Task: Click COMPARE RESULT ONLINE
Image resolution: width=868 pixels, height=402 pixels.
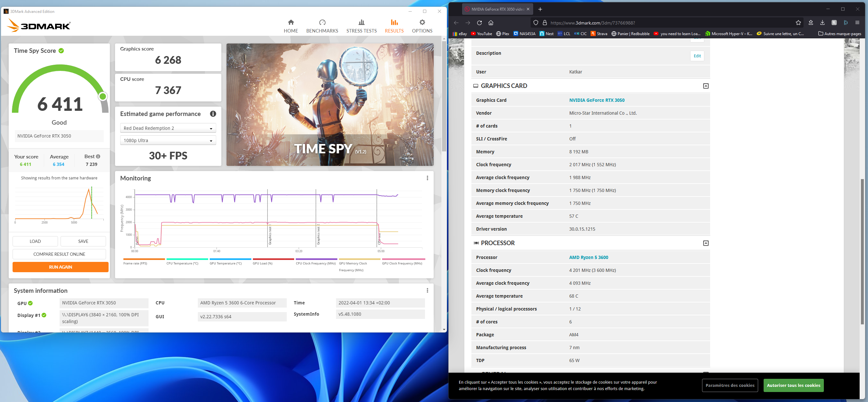Action: click(59, 254)
